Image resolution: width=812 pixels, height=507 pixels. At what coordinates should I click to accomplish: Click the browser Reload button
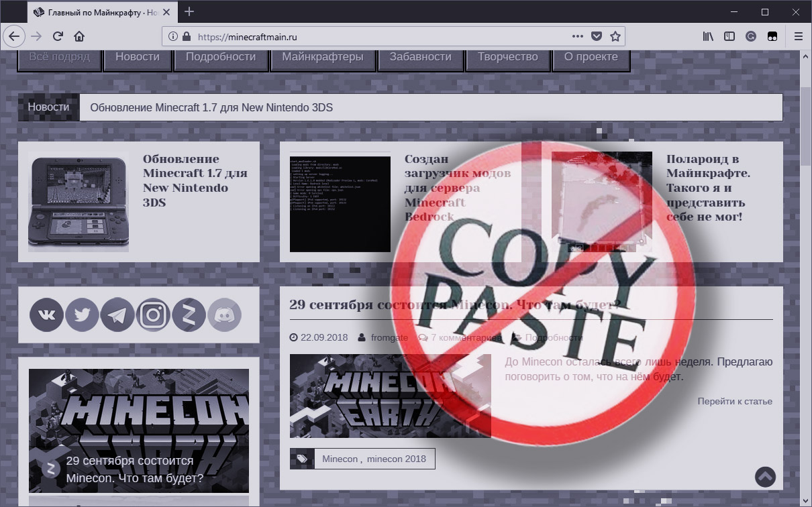(x=58, y=36)
